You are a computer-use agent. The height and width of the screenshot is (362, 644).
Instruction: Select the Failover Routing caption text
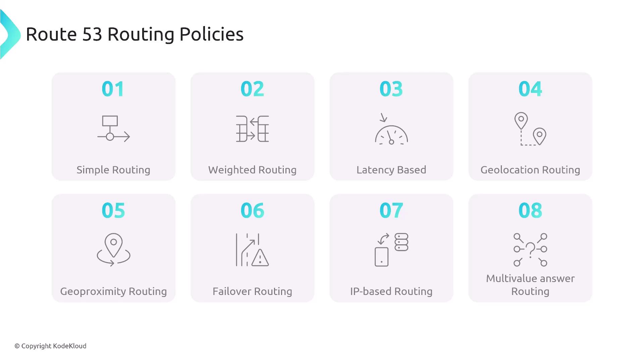pos(252,291)
